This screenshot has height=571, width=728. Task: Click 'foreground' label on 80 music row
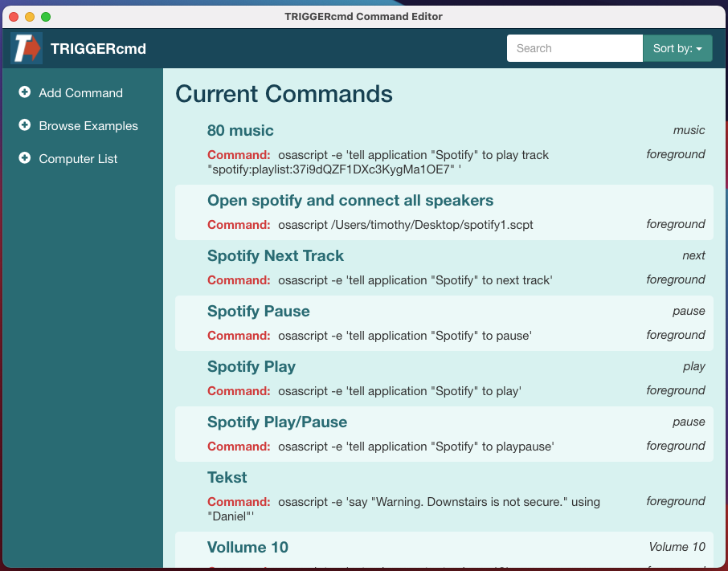(x=676, y=154)
